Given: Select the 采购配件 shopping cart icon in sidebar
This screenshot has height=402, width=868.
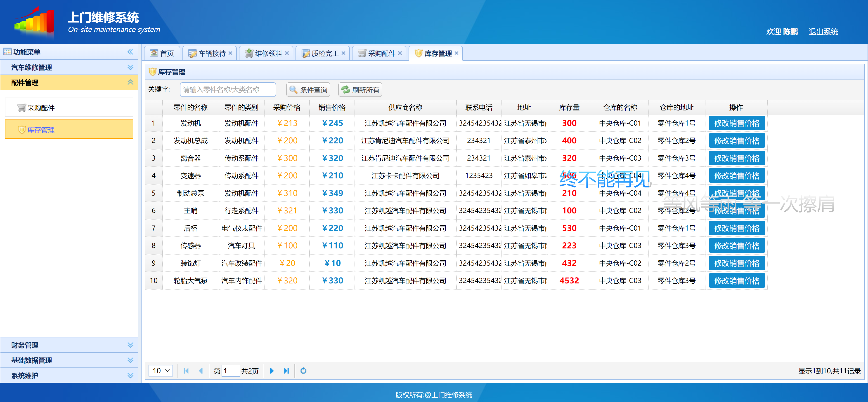Looking at the screenshot, I should point(21,107).
